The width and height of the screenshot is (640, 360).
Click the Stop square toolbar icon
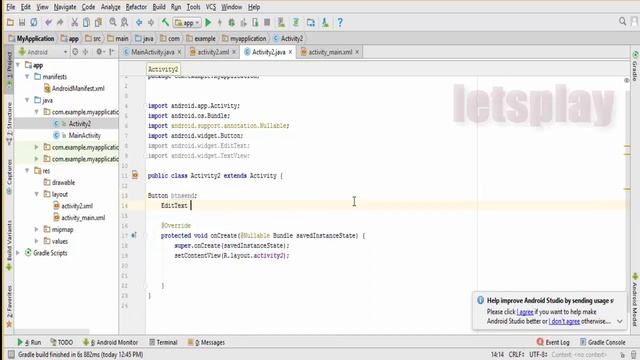(267, 22)
